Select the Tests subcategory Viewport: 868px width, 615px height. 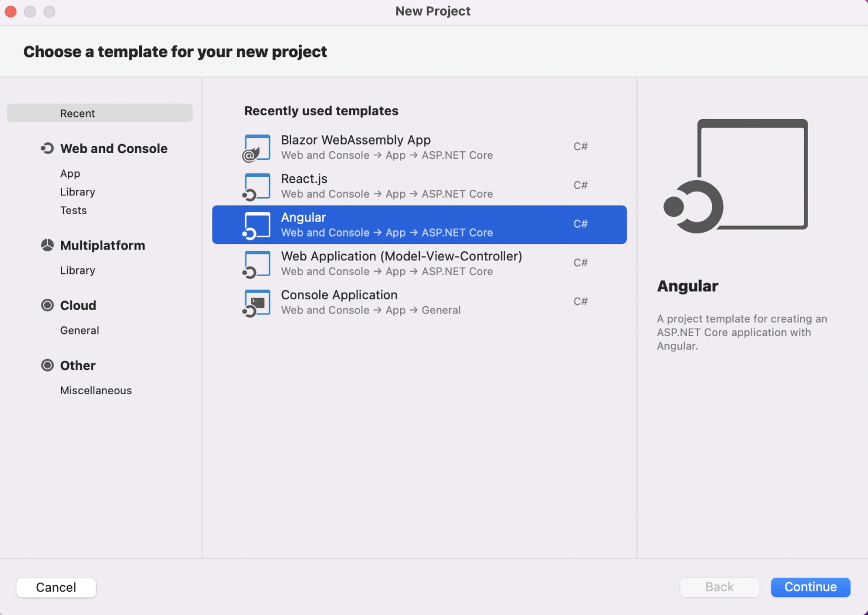73,210
